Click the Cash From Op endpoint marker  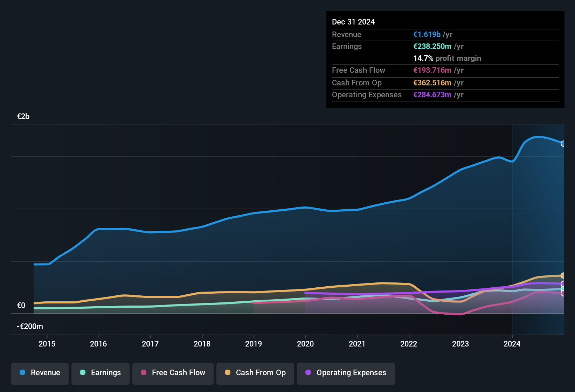[563, 275]
